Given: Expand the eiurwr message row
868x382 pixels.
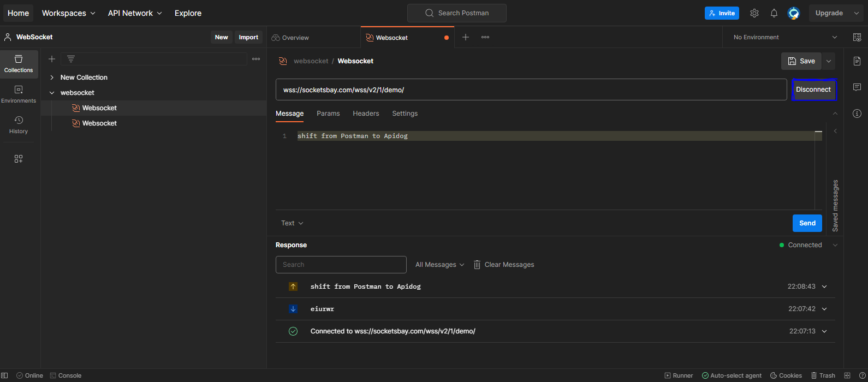Looking at the screenshot, I should [824, 309].
